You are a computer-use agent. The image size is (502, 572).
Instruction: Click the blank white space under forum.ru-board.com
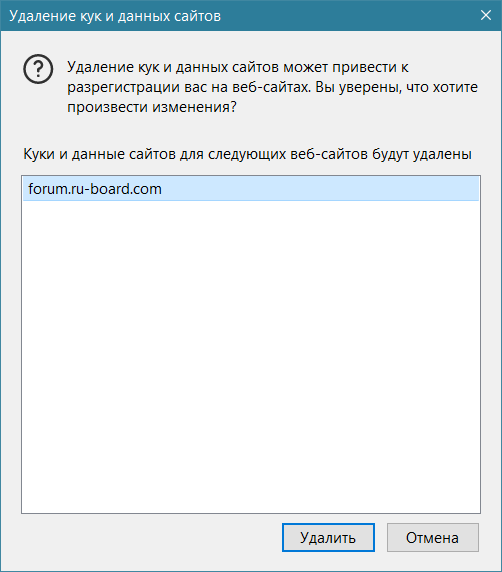tap(251, 356)
